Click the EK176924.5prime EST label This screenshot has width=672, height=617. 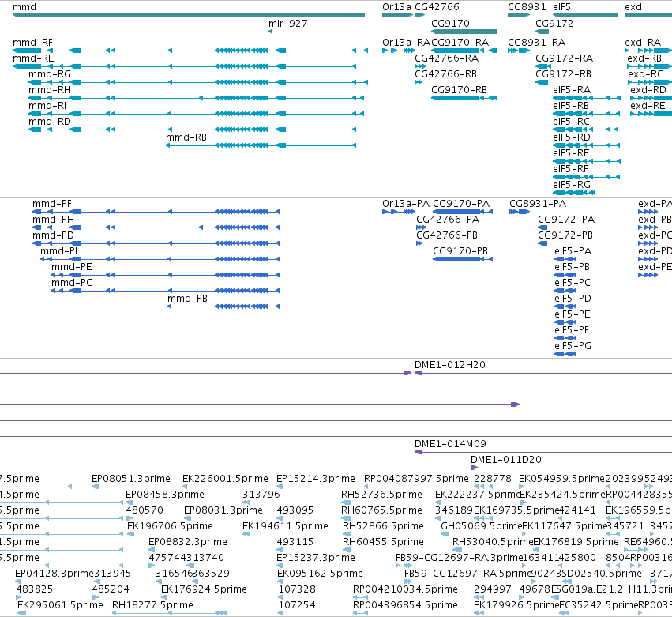coord(204,589)
